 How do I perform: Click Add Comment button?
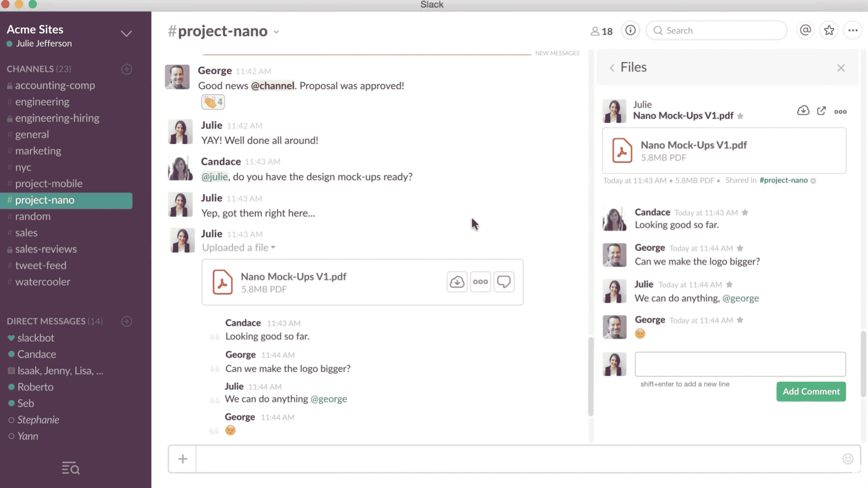click(811, 392)
